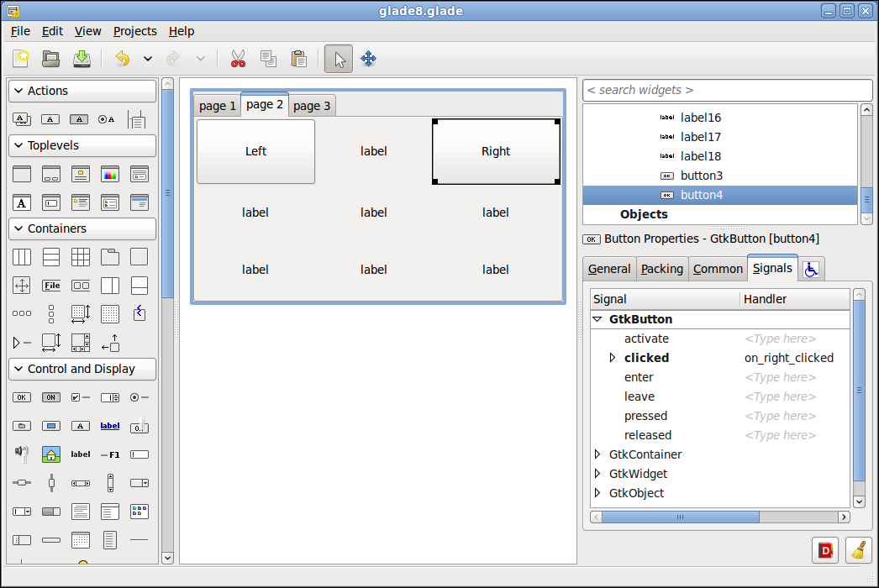879x588 pixels.
Task: Copy the selected widget
Action: click(269, 58)
